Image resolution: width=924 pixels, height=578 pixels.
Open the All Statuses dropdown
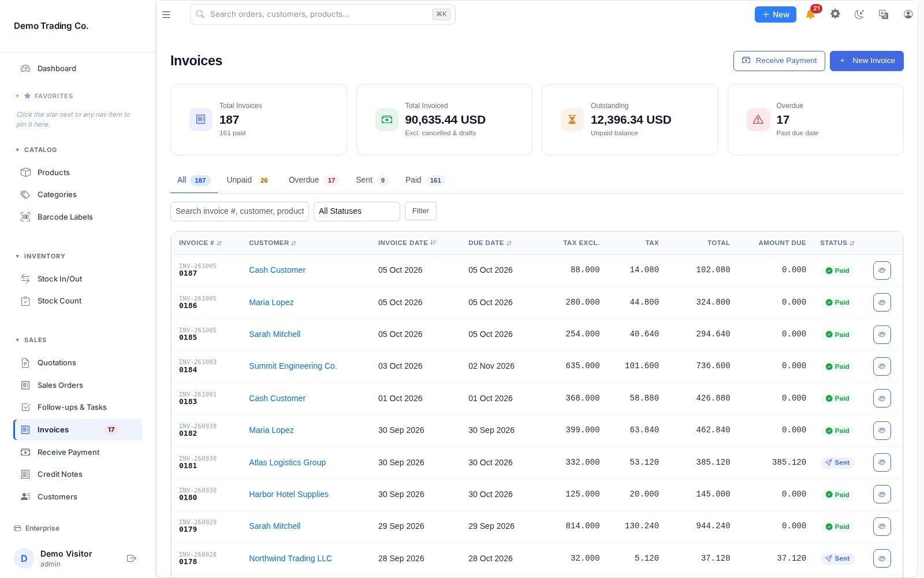click(357, 212)
